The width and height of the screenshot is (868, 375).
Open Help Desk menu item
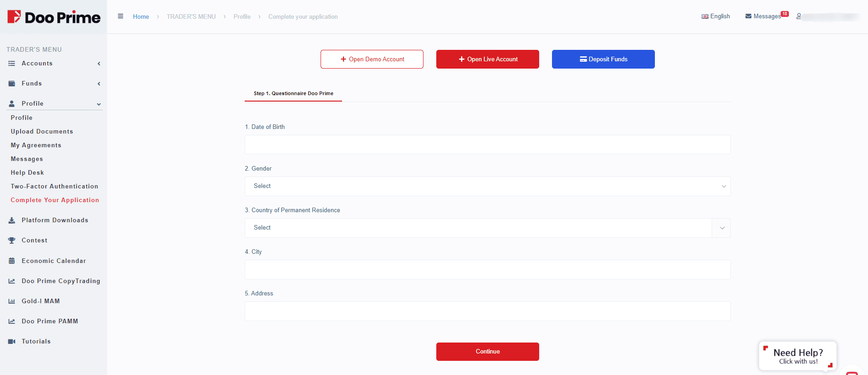pyautogui.click(x=27, y=172)
